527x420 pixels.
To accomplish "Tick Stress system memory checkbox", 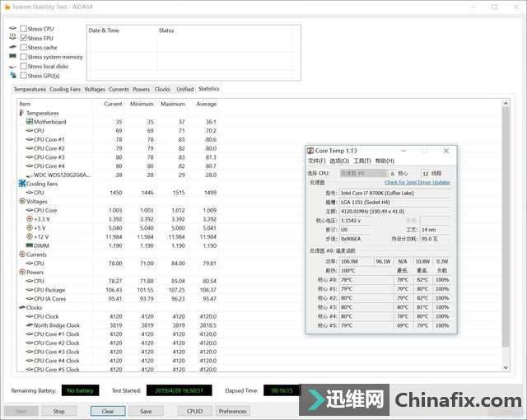I will [23, 57].
